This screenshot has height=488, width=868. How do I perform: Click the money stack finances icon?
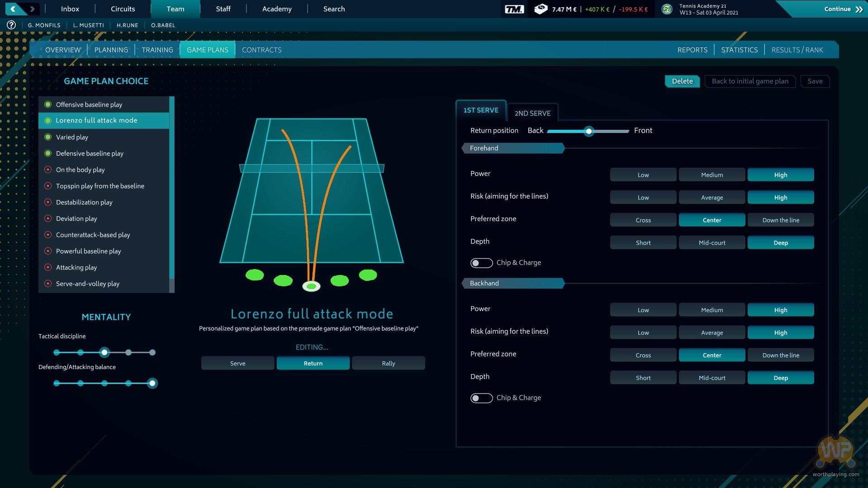[x=541, y=9]
